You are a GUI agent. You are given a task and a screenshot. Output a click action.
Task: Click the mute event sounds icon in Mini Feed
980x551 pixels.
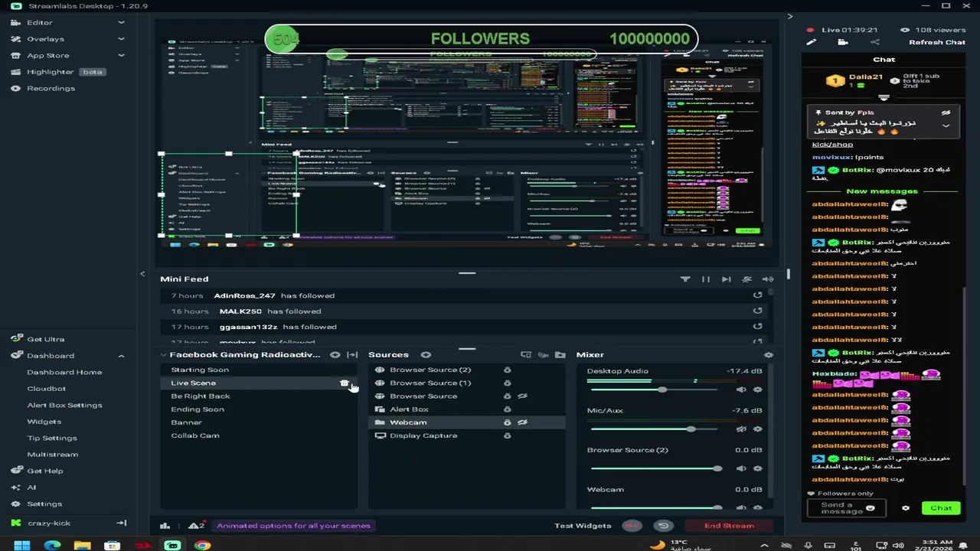(747, 279)
